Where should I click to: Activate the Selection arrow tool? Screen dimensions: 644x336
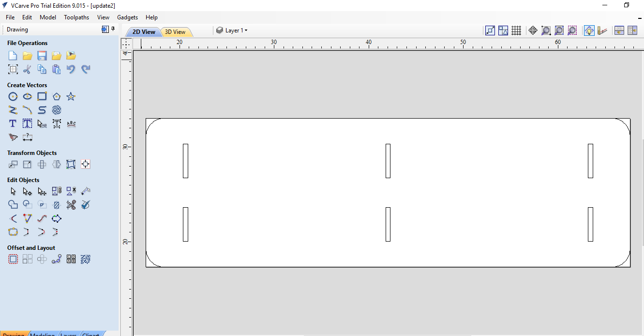tap(13, 191)
